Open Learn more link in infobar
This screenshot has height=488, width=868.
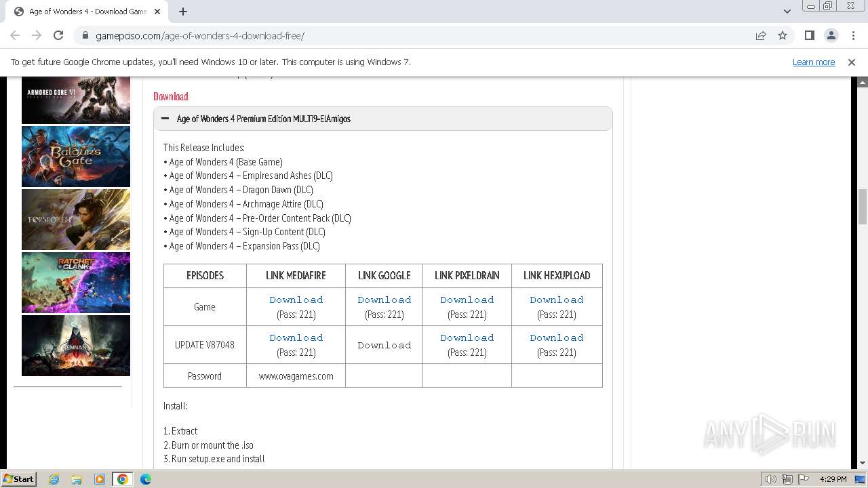(814, 62)
